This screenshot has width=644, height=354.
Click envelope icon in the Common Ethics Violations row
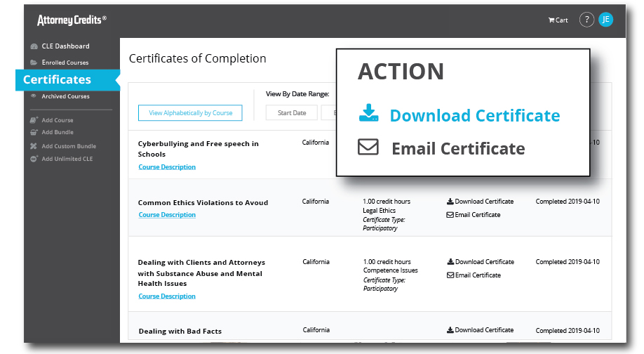pyautogui.click(x=450, y=215)
